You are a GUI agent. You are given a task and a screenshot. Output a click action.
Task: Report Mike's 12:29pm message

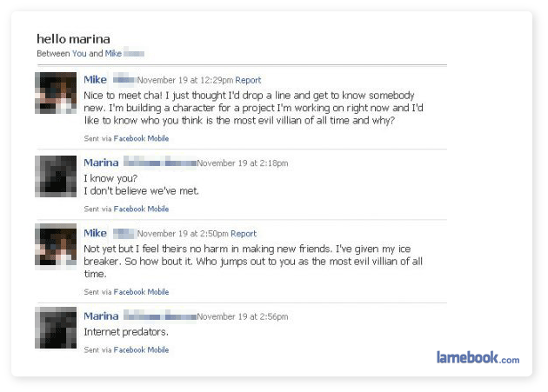248,81
